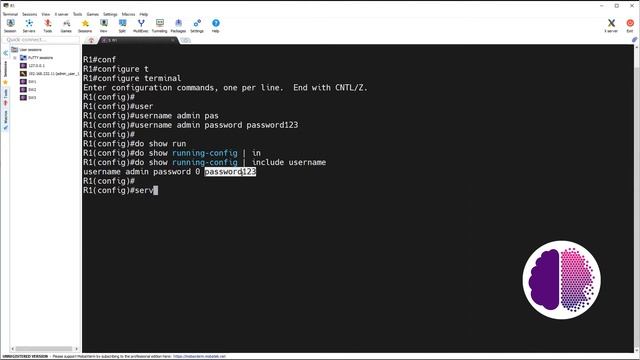Viewport: 640px width, 360px height.
Task: Click the paperclip attach icon above terminal
Action: (634, 40)
